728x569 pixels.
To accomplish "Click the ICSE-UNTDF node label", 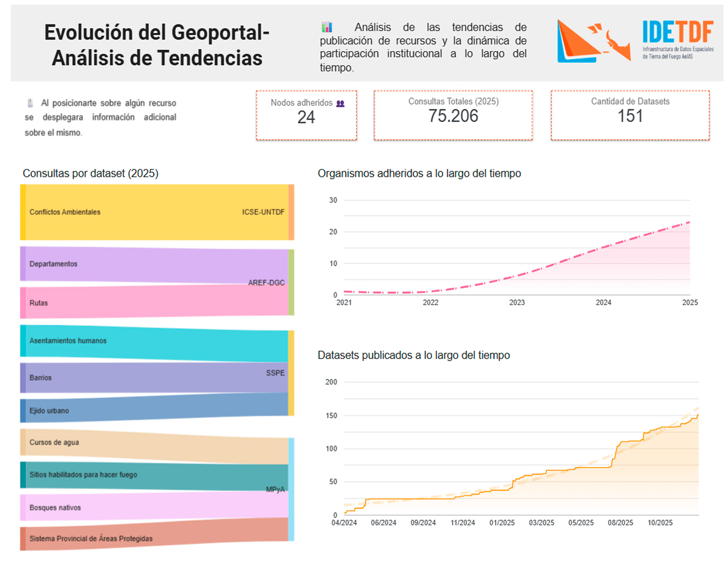I will coord(263,212).
